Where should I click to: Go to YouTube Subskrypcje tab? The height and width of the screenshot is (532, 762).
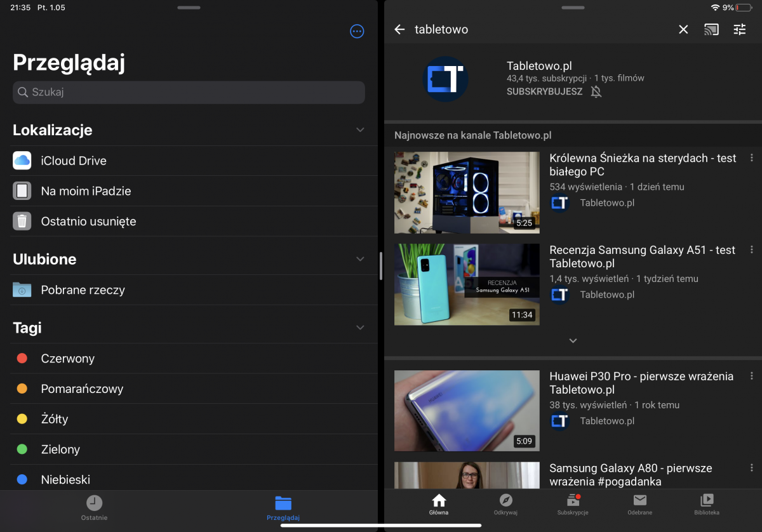[x=573, y=505]
